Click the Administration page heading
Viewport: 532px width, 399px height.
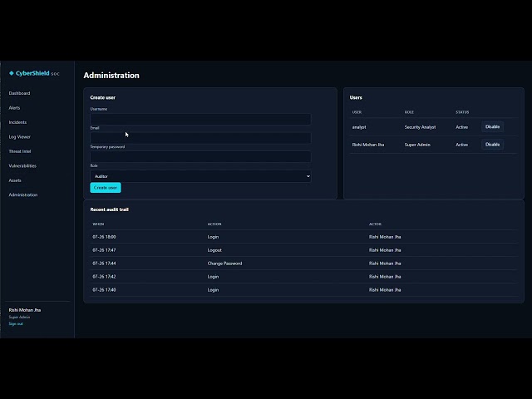[111, 76]
